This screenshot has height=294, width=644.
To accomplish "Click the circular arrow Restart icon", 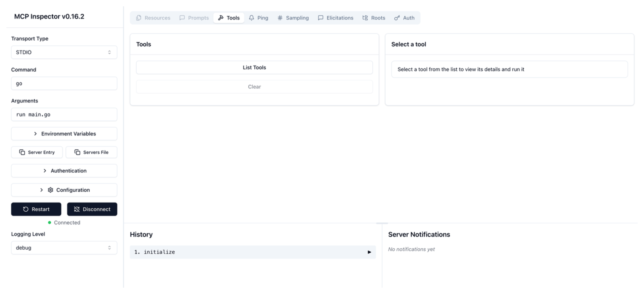I will 26,209.
